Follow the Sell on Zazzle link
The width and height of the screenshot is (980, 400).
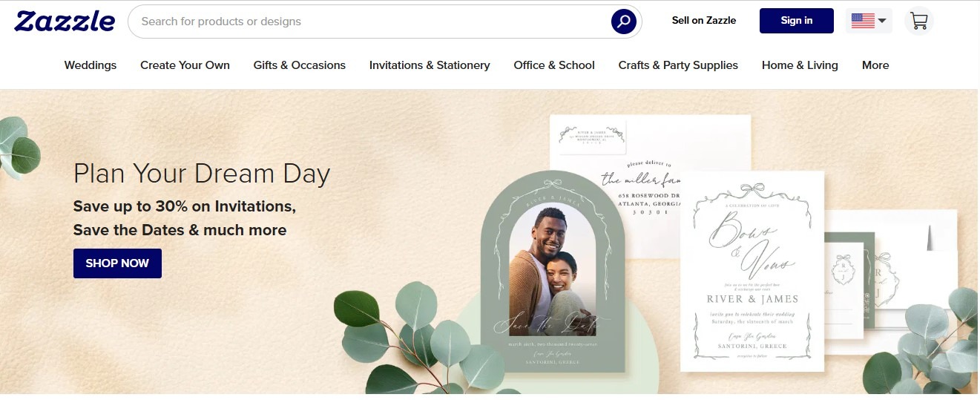click(704, 21)
